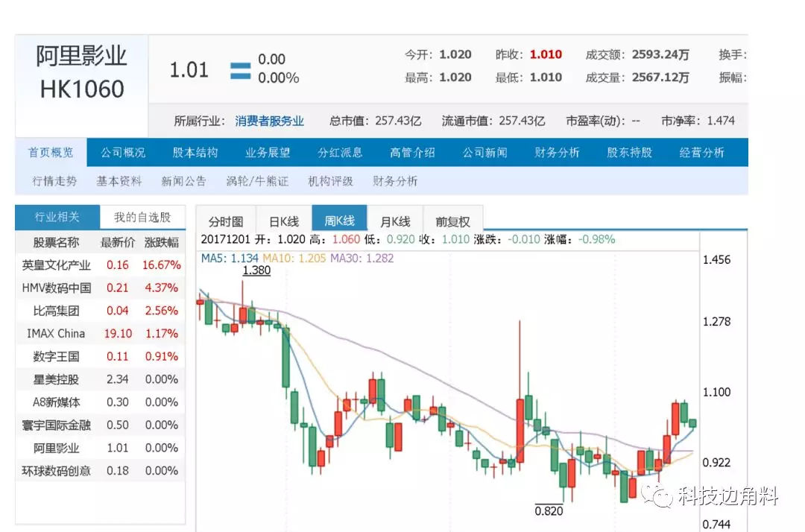
Task: Click the blue unchanged-price equals icon
Action: pos(240,71)
